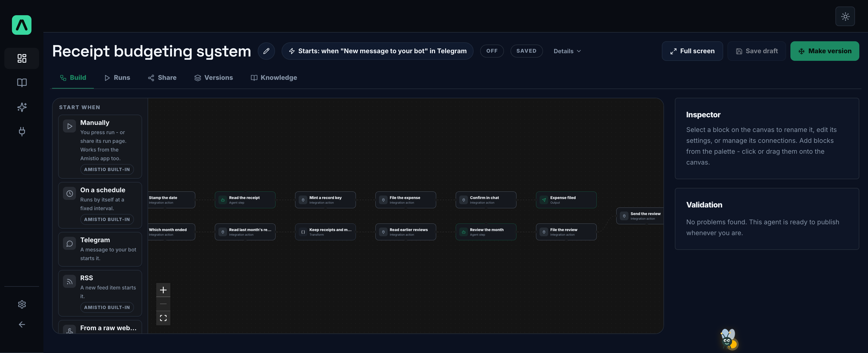Open the dashboard grid icon in sidebar
Image resolution: width=868 pixels, height=353 pixels.
pyautogui.click(x=22, y=58)
